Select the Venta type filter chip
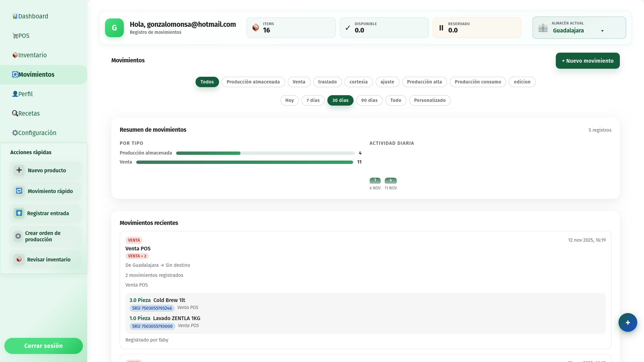This screenshot has height=362, width=644. (299, 82)
